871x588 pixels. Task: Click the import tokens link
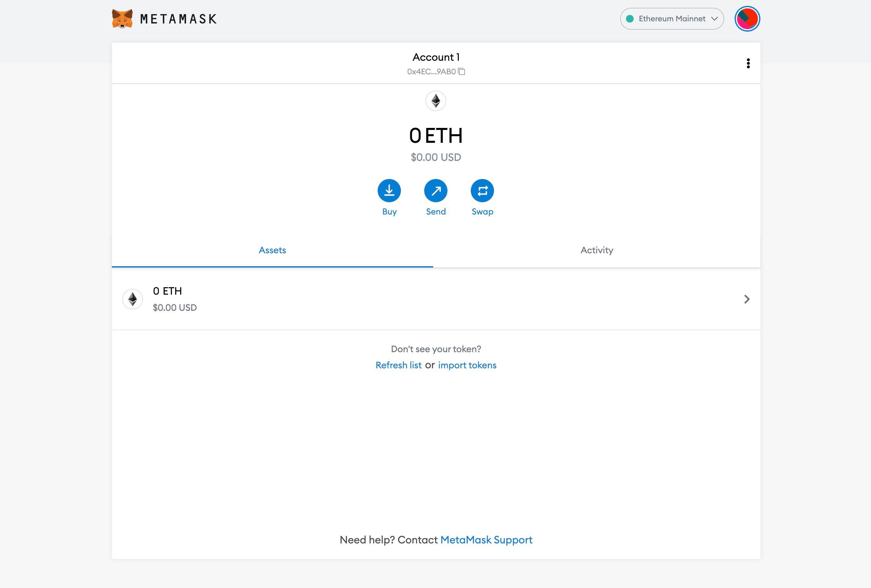pyautogui.click(x=467, y=365)
